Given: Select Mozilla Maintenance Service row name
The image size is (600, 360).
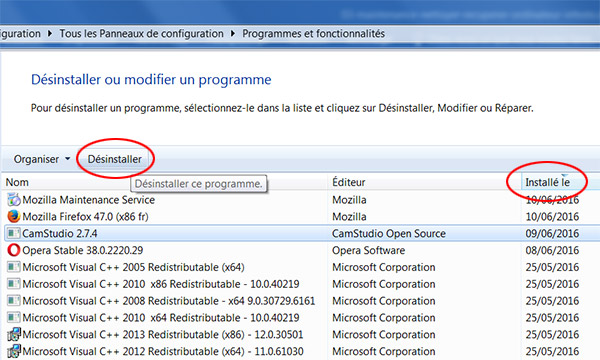Looking at the screenshot, I should 88,200.
